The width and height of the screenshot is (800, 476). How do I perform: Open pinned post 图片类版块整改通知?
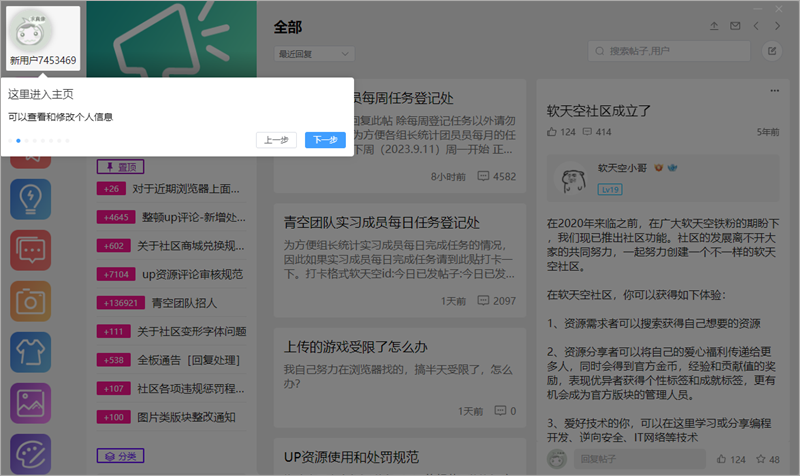tap(186, 417)
